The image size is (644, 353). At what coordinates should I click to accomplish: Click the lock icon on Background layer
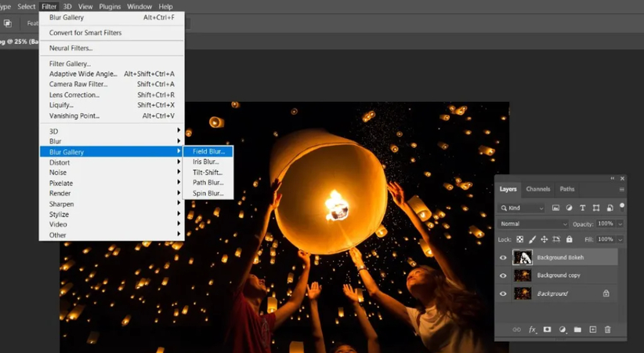[x=606, y=293]
